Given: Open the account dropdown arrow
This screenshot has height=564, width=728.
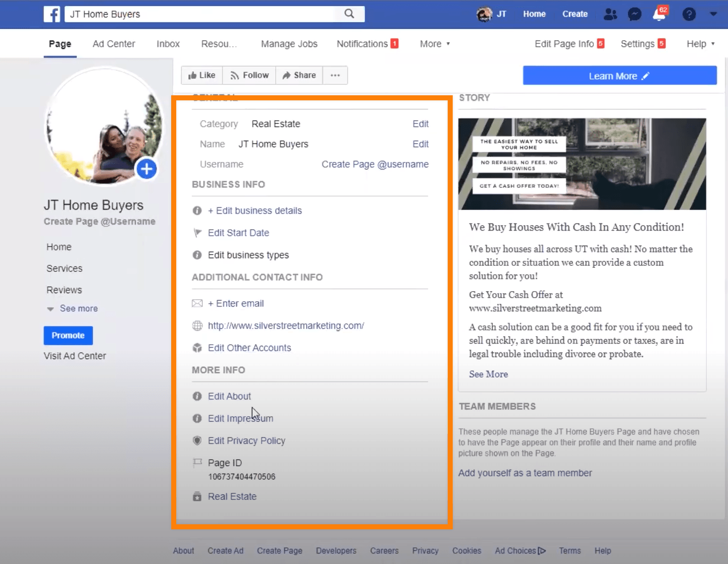Looking at the screenshot, I should pyautogui.click(x=713, y=14).
